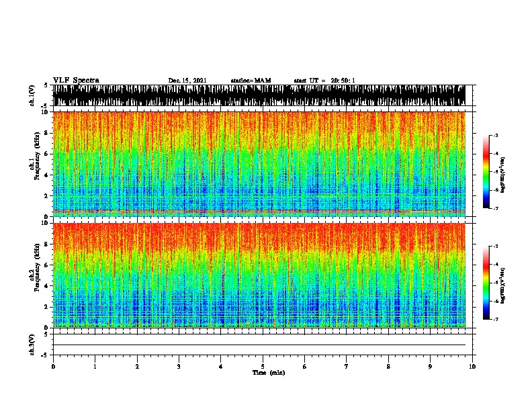Click the ch.1 colorbar log(PSD) label
Viewport: 532px width, 411px height.
pos(502,175)
